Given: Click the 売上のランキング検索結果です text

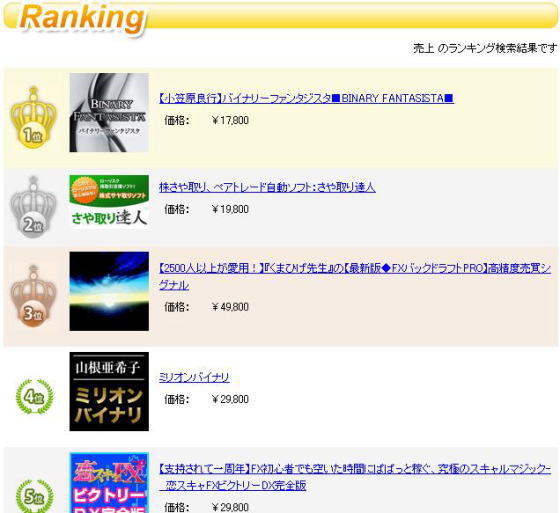Looking at the screenshot, I should 485,48.
